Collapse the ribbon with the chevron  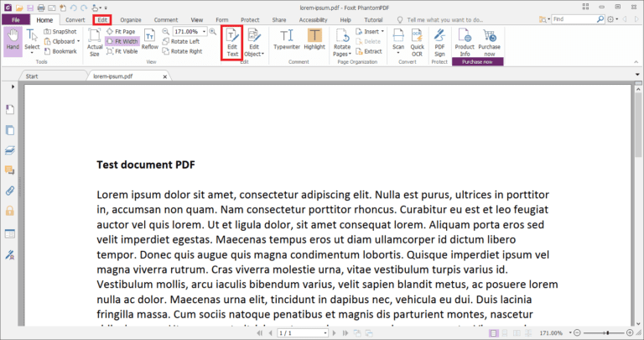point(636,61)
